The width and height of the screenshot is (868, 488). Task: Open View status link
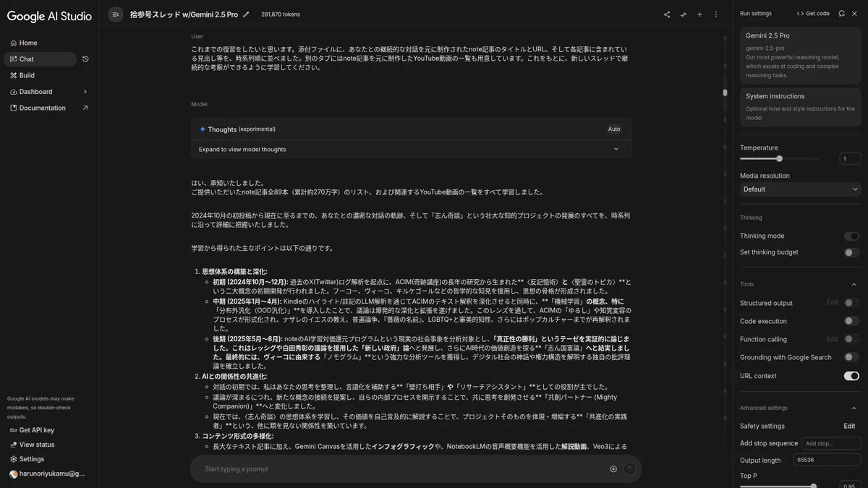(37, 445)
